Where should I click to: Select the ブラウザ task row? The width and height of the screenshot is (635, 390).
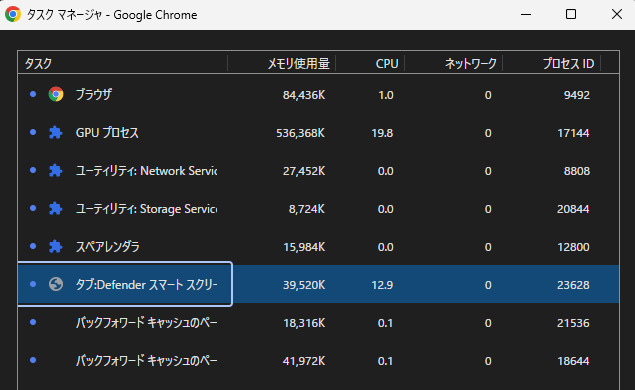[319, 95]
